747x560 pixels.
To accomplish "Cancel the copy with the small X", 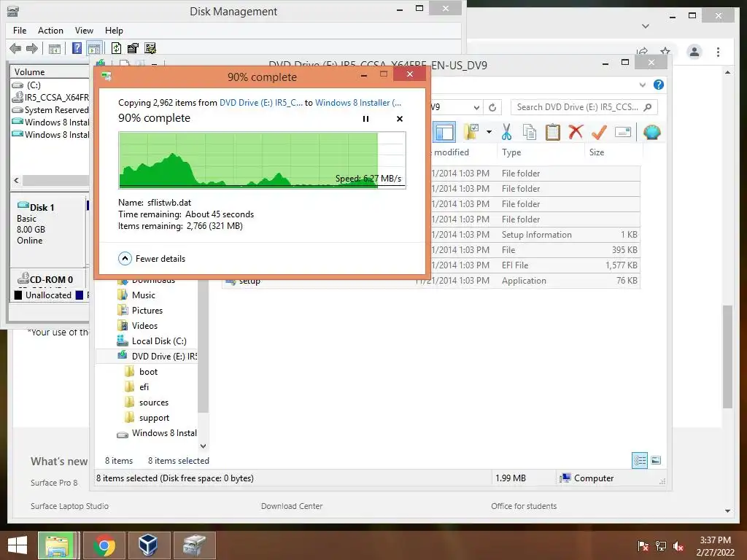I will tap(400, 119).
